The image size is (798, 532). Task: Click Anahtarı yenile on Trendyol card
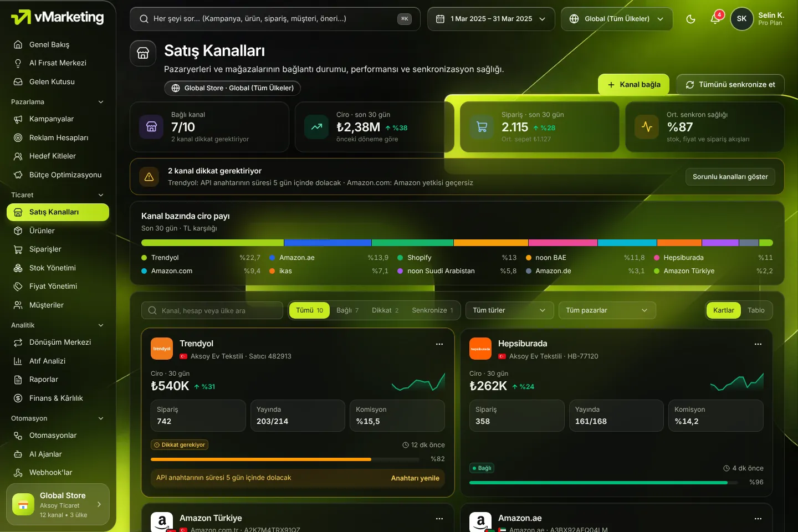coord(415,478)
